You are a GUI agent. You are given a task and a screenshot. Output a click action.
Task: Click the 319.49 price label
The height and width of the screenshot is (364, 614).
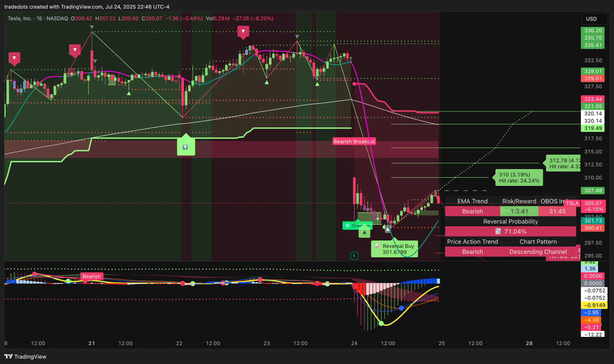coord(593,129)
